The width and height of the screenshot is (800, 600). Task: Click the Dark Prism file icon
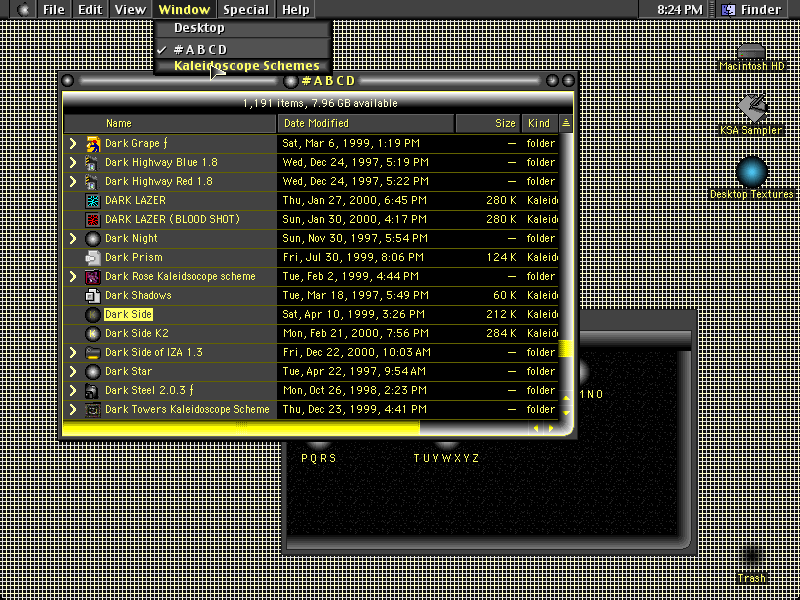point(92,258)
